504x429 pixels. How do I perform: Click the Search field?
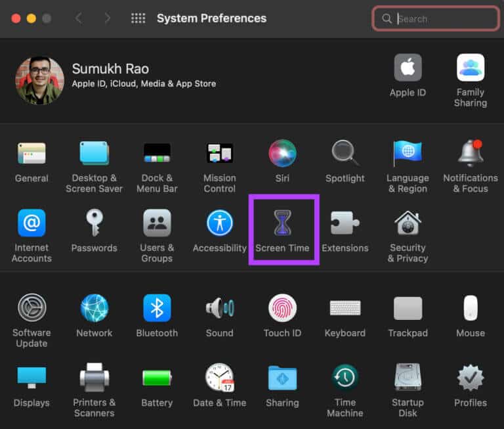(x=435, y=18)
